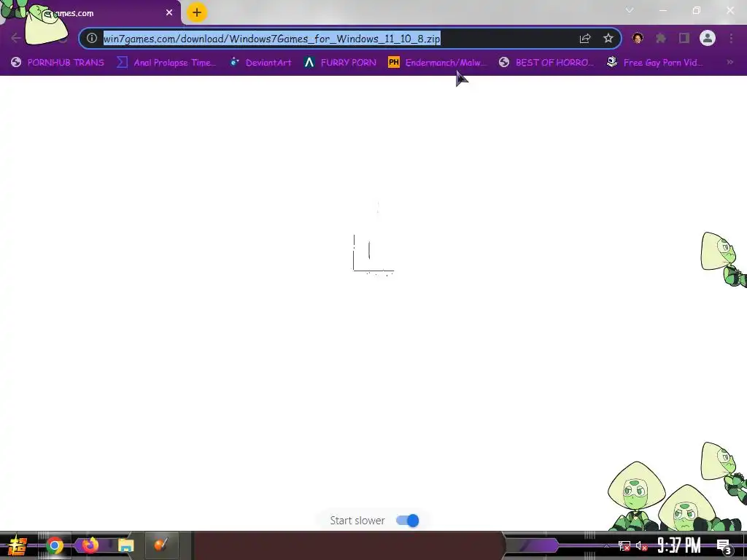Minimize the Chrome window
The height and width of the screenshot is (560, 747).
[x=662, y=10]
